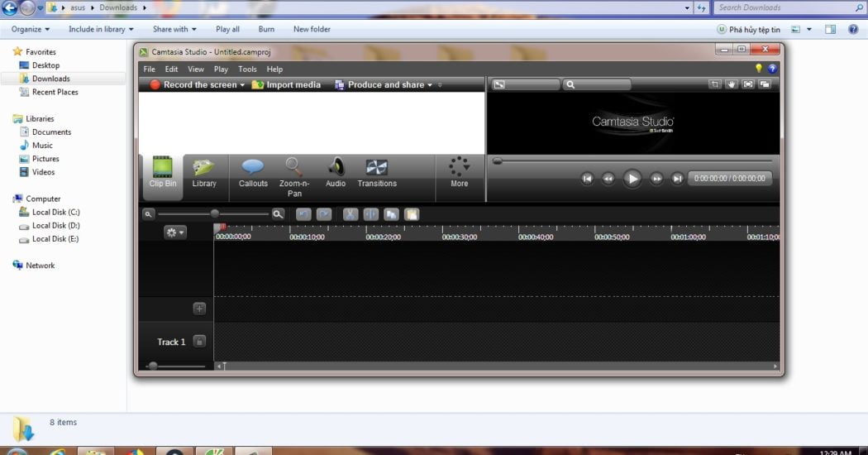Screen dimensions: 868x455
Task: Click timeline scrollbar left arrow
Action: click(x=219, y=366)
